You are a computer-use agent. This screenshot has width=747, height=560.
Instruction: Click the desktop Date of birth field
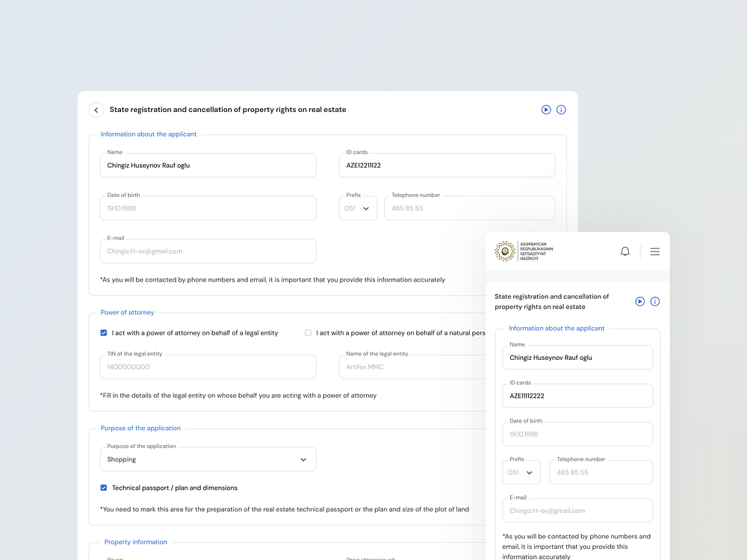pyautogui.click(x=208, y=208)
